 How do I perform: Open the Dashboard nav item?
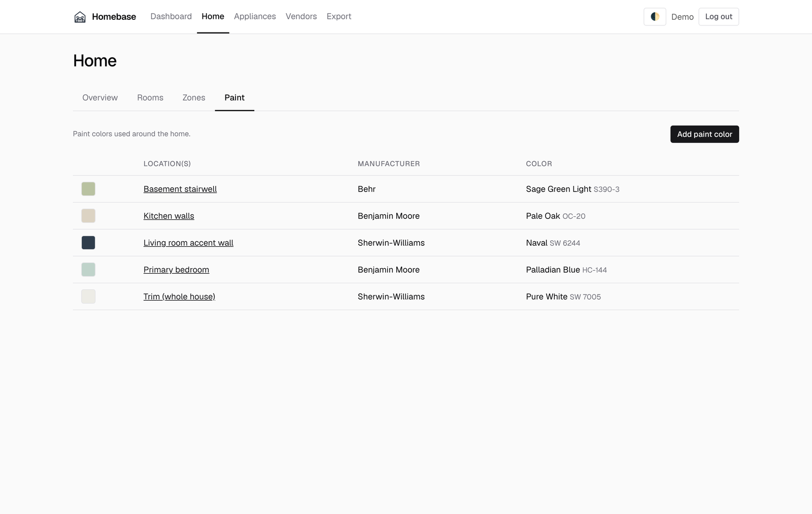point(171,16)
